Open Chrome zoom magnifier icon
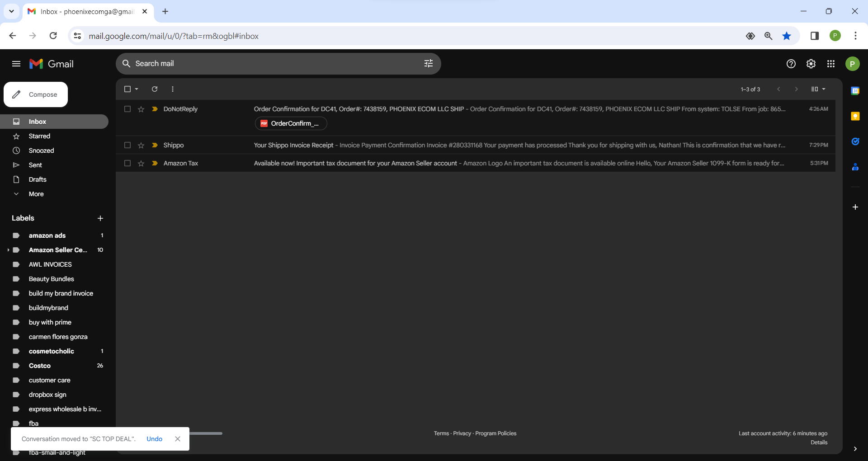Screen dimensions: 868x461 (768, 36)
